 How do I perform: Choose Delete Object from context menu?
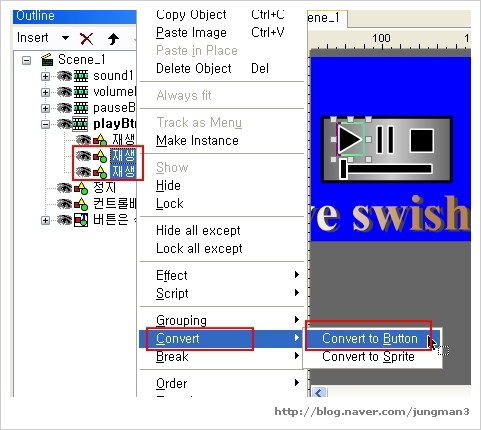(x=193, y=68)
